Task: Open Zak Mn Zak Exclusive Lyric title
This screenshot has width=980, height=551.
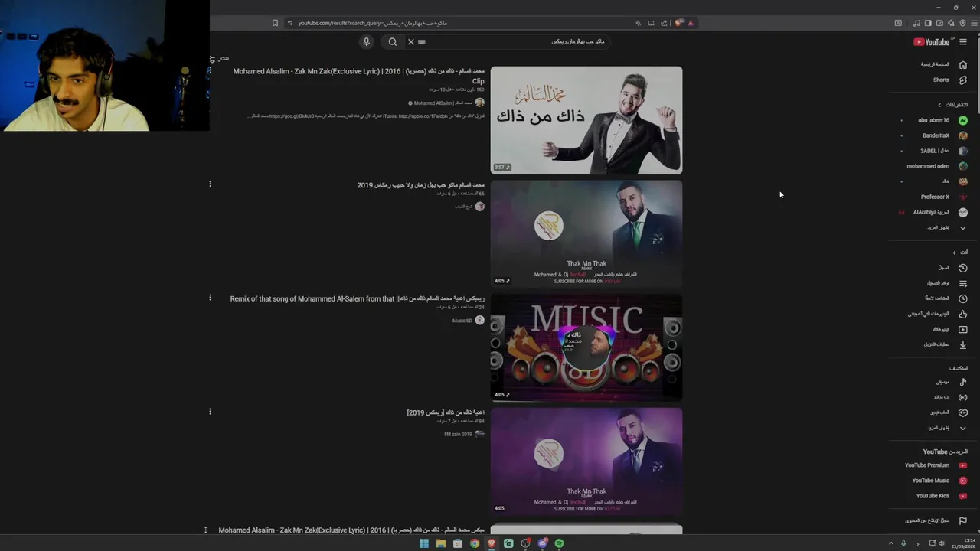Action: coord(359,75)
